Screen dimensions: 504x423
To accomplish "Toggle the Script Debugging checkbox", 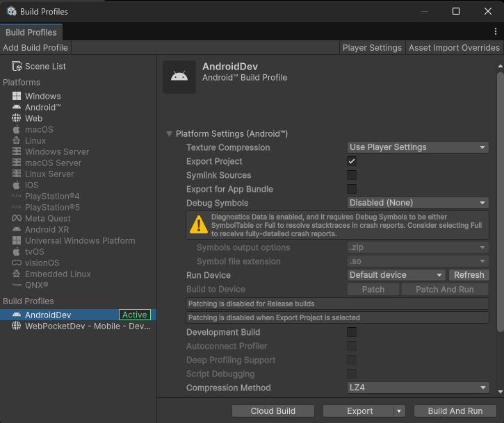I will 352,374.
